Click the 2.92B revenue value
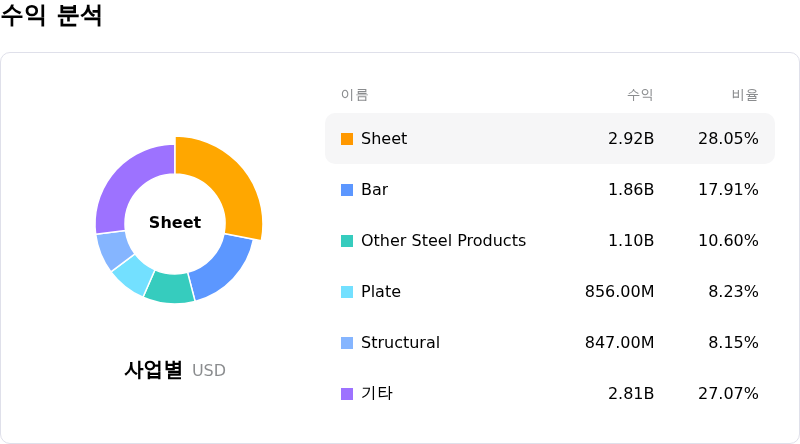The image size is (800, 444). (631, 138)
